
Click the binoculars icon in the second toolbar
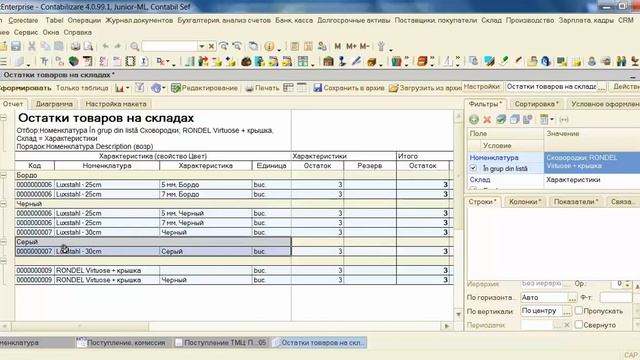coord(621,61)
